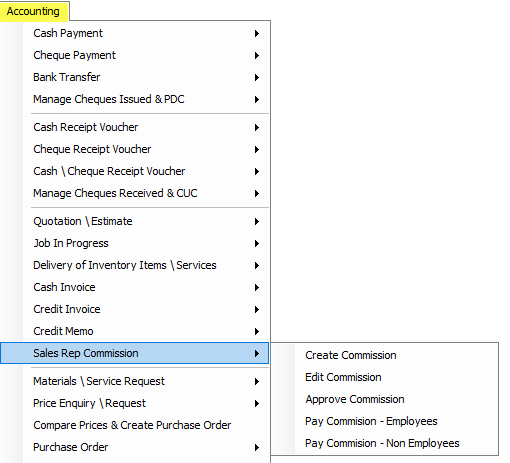Viewport: 510px width, 463px height.
Task: Expand the Cash Payment submenu arrow
Action: (257, 33)
